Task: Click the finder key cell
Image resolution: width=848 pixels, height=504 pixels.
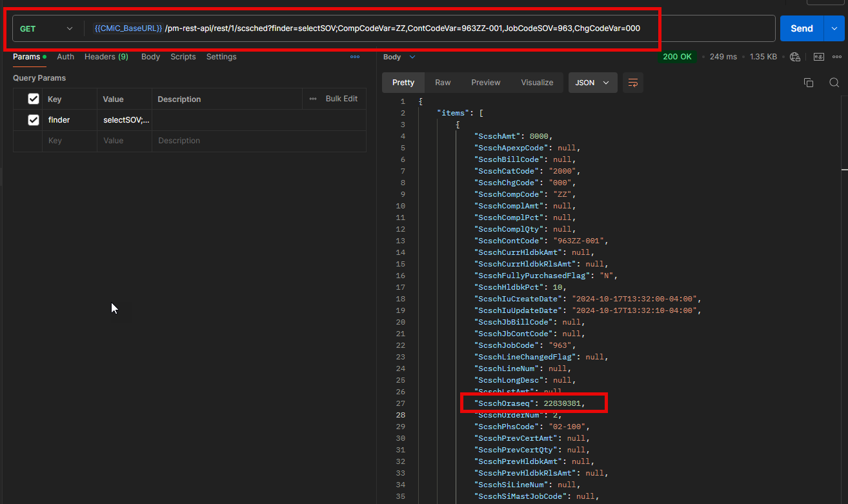Action: (x=70, y=120)
